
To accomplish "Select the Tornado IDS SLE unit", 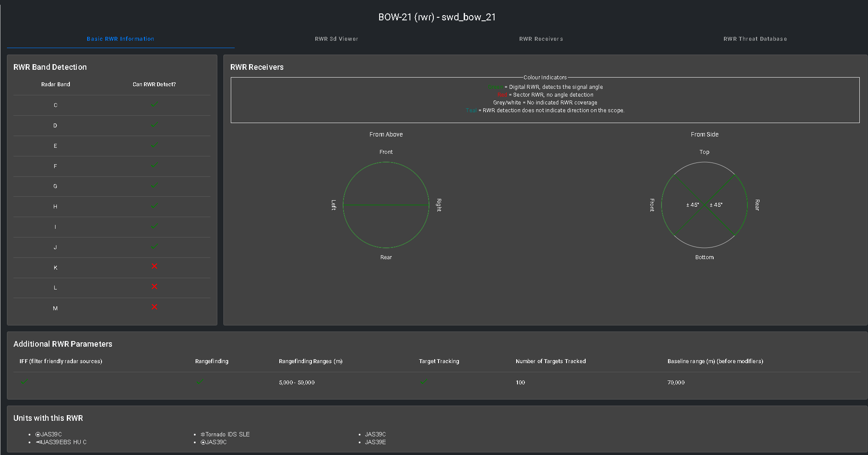I will tap(225, 435).
